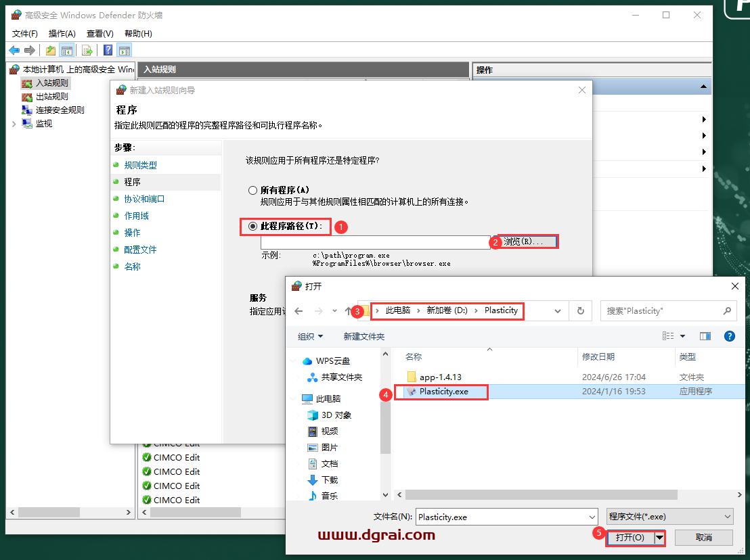Expand the 监视 tree node arrow
The image size is (750, 560).
[x=14, y=124]
